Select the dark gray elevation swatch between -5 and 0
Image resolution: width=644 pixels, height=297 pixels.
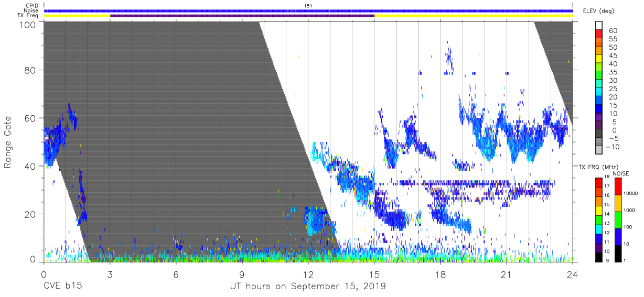pos(598,134)
